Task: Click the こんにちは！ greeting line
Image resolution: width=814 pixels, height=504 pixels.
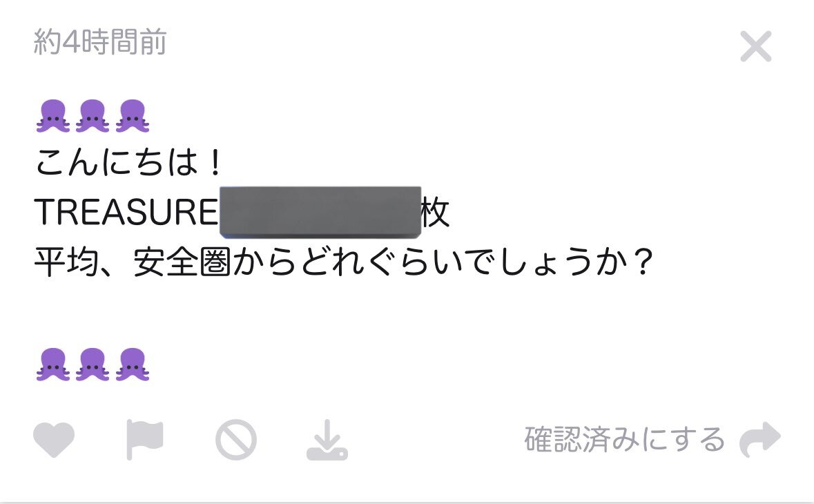Action: pos(128,162)
